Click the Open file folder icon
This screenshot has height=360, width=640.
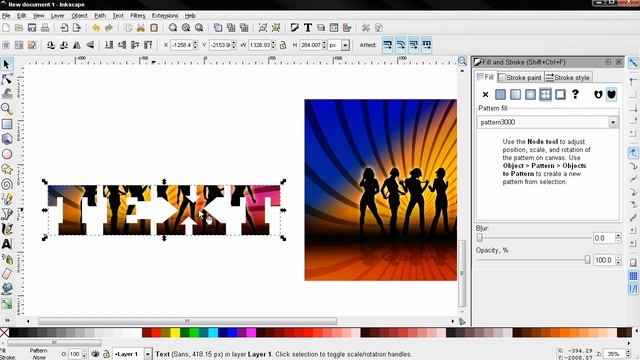click(19, 28)
